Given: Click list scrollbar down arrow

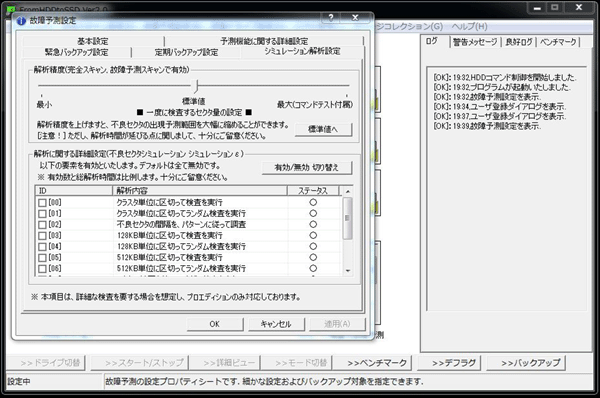Looking at the screenshot, I should [347, 271].
